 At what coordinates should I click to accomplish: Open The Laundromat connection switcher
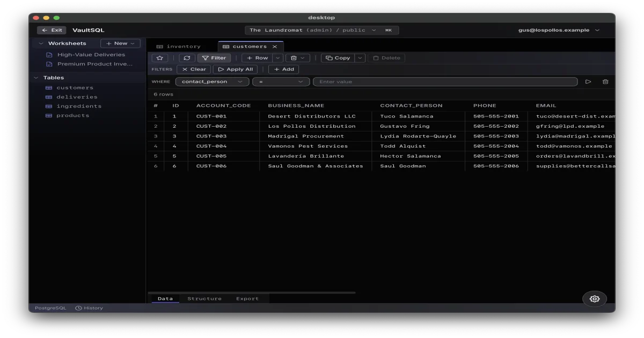coord(321,30)
